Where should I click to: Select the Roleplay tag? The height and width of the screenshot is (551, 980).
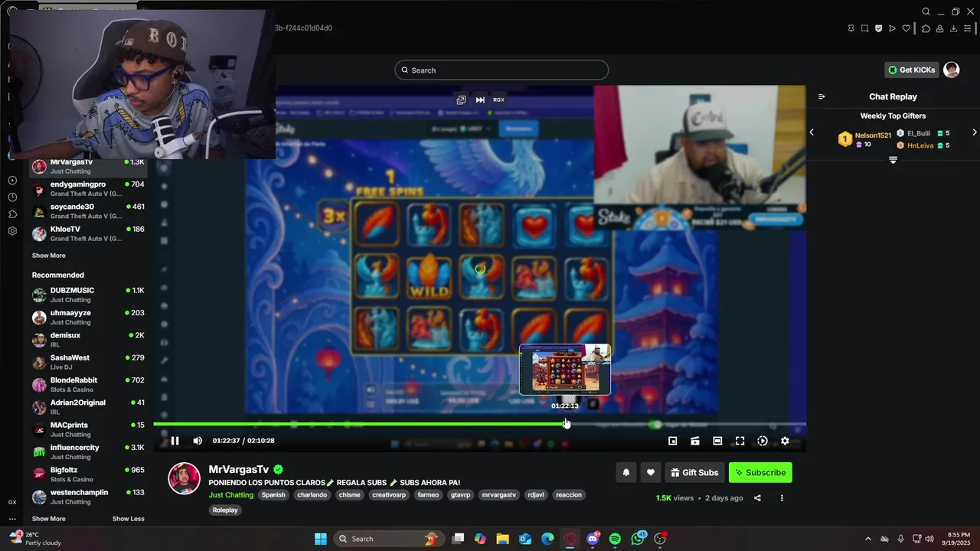pos(225,510)
